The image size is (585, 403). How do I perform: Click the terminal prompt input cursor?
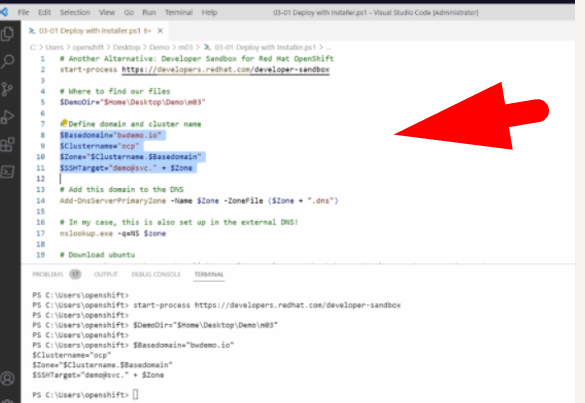point(135,394)
